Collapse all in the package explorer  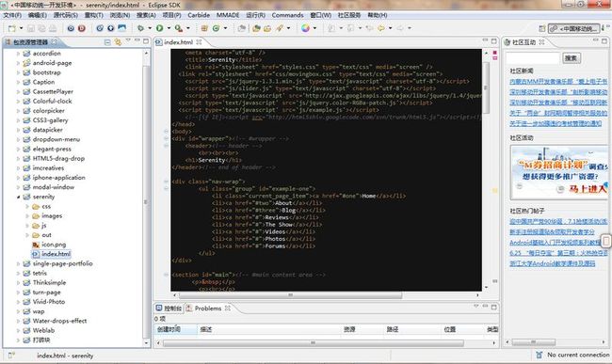click(107, 41)
